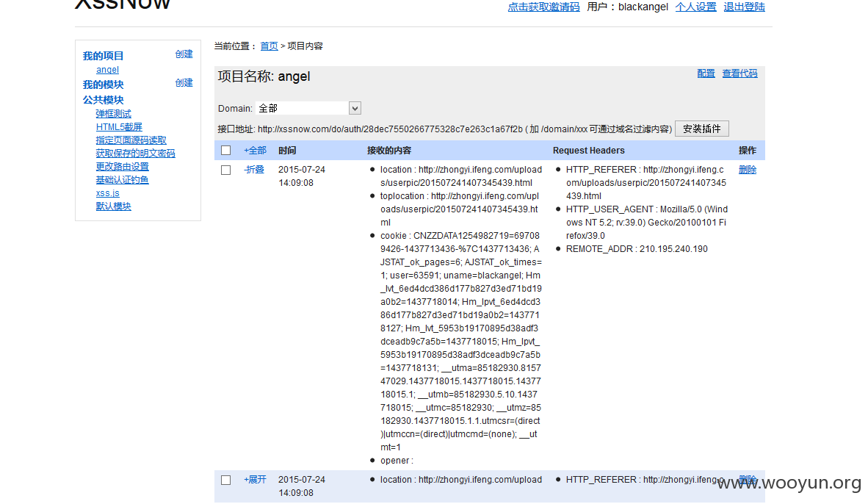Viewport: 868px width, 504px height.
Task: Go to 首页 in the breadcrumb
Action: [269, 46]
